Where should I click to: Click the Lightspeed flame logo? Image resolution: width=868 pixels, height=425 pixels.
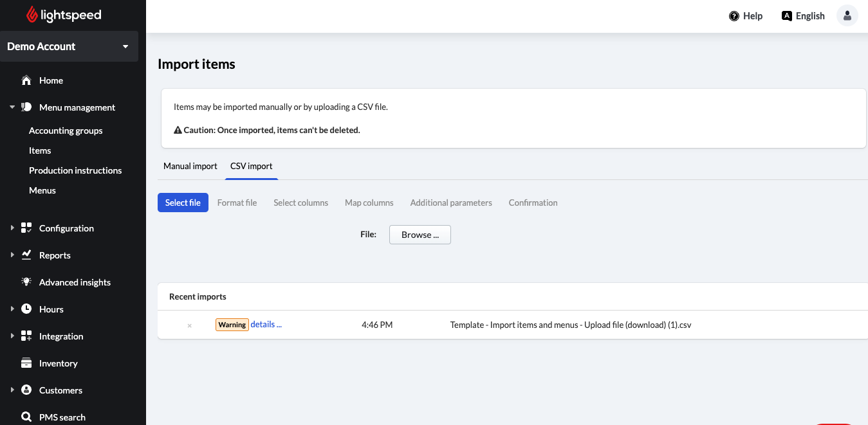pos(32,15)
